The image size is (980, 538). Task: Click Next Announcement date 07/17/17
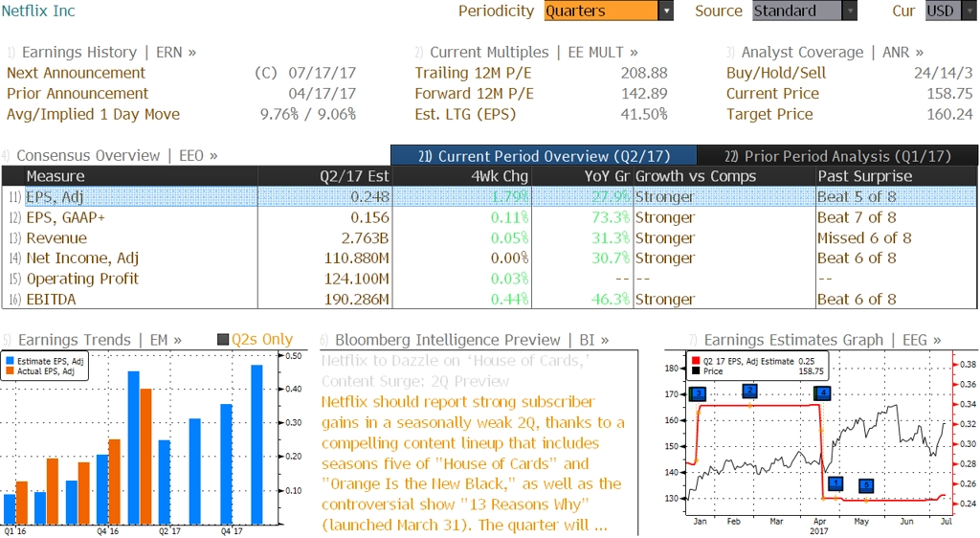click(322, 73)
